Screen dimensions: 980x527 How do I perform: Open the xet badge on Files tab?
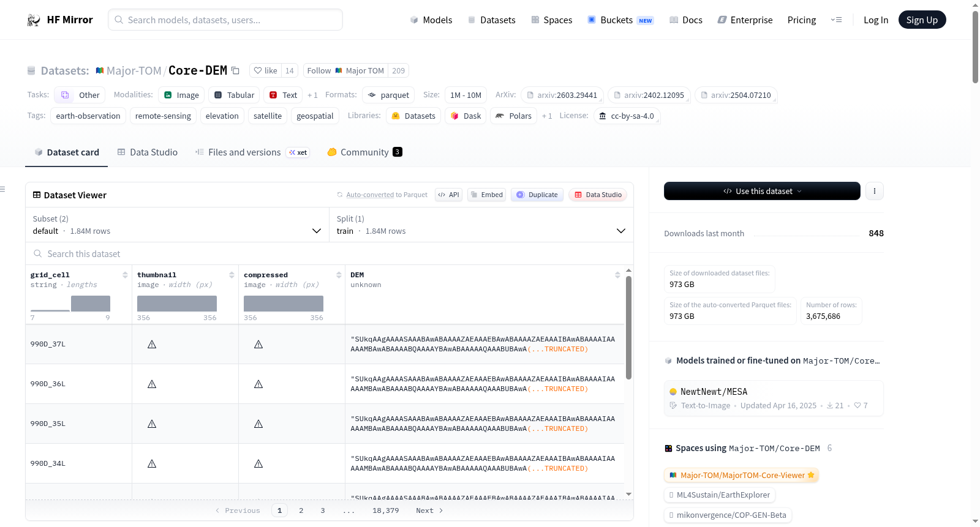298,152
